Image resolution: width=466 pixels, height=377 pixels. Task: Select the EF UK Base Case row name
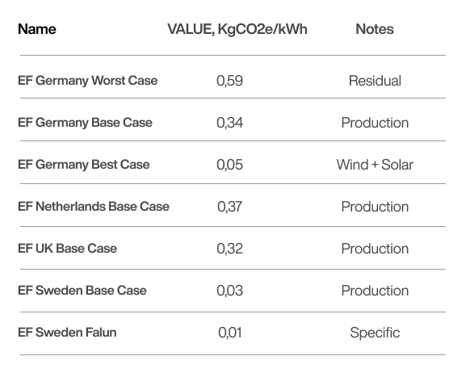[x=67, y=248]
